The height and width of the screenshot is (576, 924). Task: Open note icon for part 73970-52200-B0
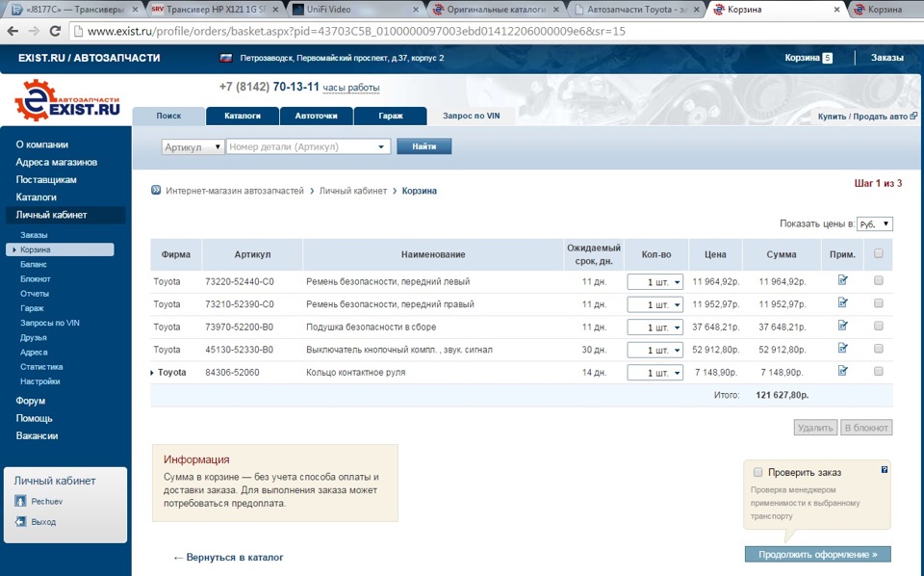click(843, 326)
